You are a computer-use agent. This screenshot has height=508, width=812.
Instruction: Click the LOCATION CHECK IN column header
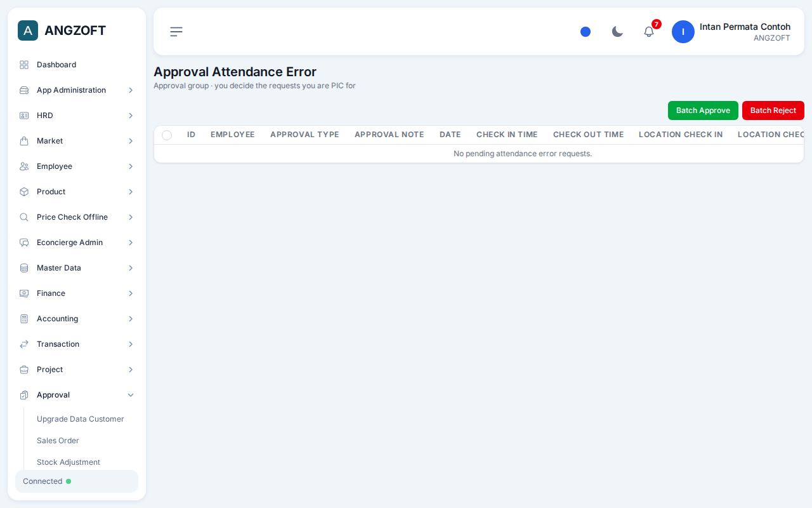click(681, 135)
